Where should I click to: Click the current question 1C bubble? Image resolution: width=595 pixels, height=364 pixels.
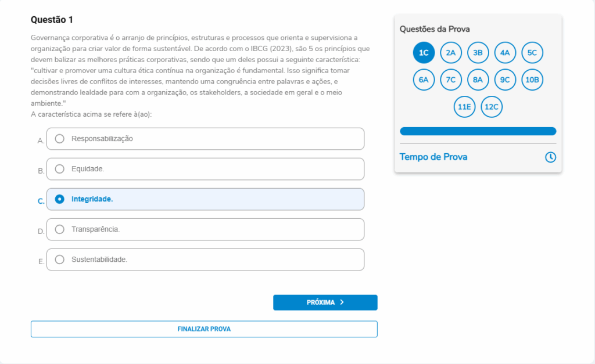tap(424, 53)
